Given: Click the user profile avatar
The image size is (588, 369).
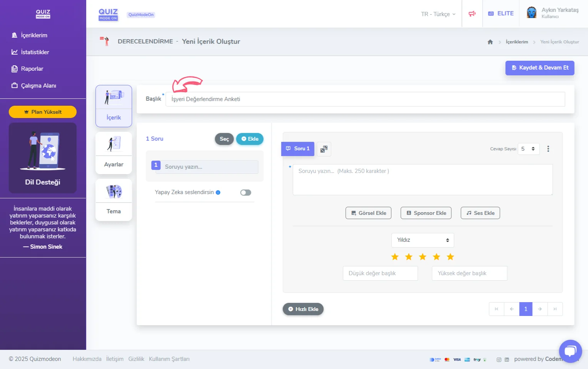Looking at the screenshot, I should coord(531,13).
